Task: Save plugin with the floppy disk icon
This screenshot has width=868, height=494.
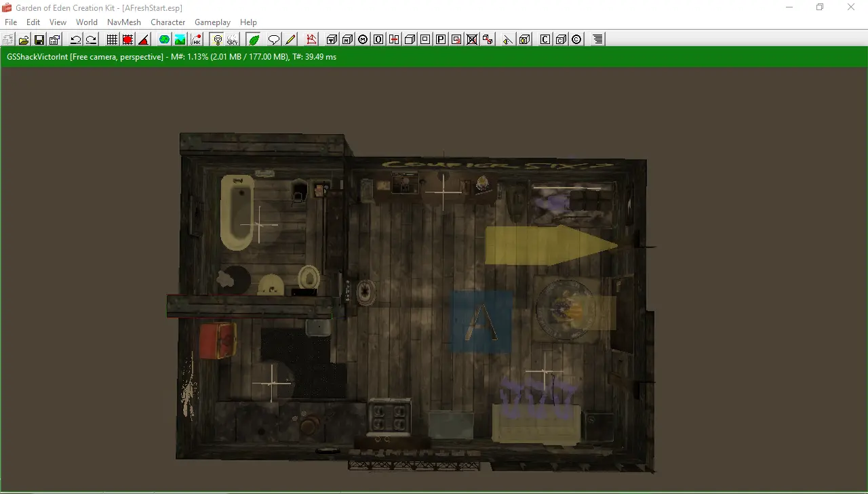Action: pos(39,39)
